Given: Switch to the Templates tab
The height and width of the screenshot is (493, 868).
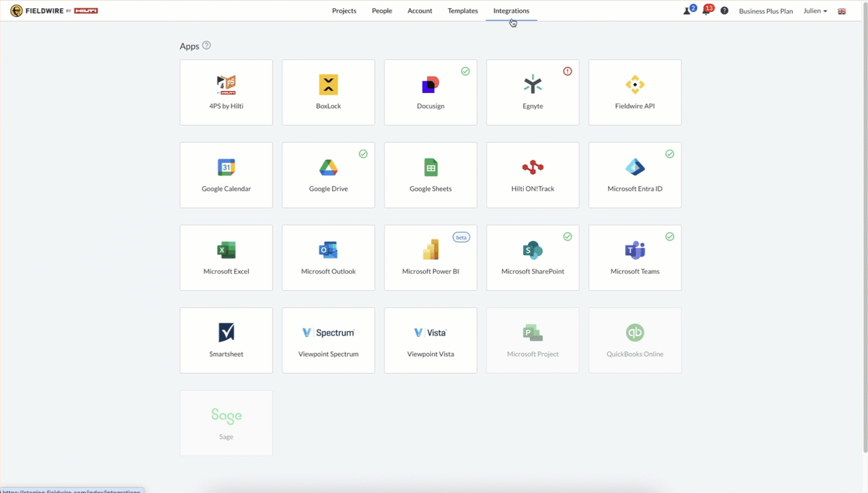Looking at the screenshot, I should point(462,11).
